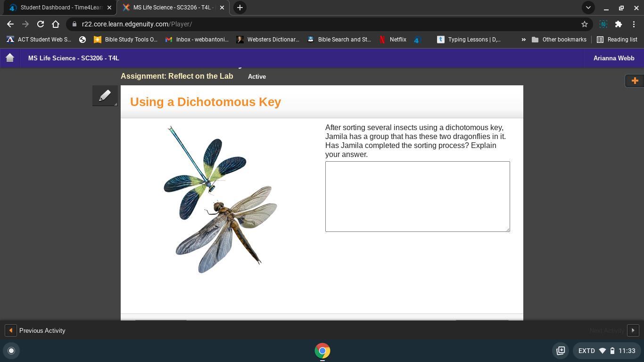Open a new browser tab

point(239,8)
